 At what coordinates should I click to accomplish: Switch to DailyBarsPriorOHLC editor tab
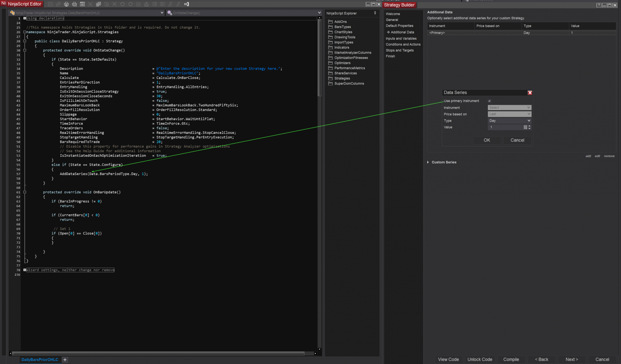point(40,360)
